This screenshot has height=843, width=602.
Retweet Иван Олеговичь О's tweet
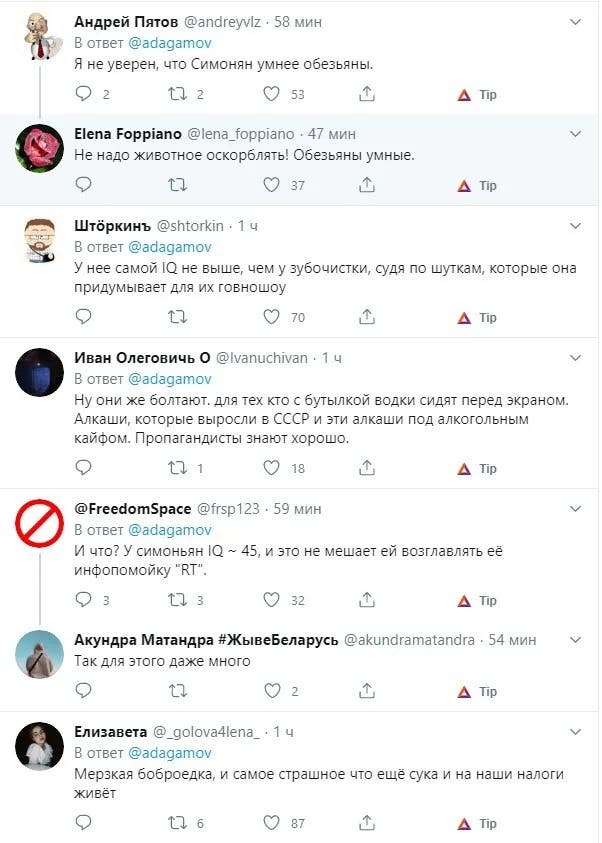click(x=178, y=468)
